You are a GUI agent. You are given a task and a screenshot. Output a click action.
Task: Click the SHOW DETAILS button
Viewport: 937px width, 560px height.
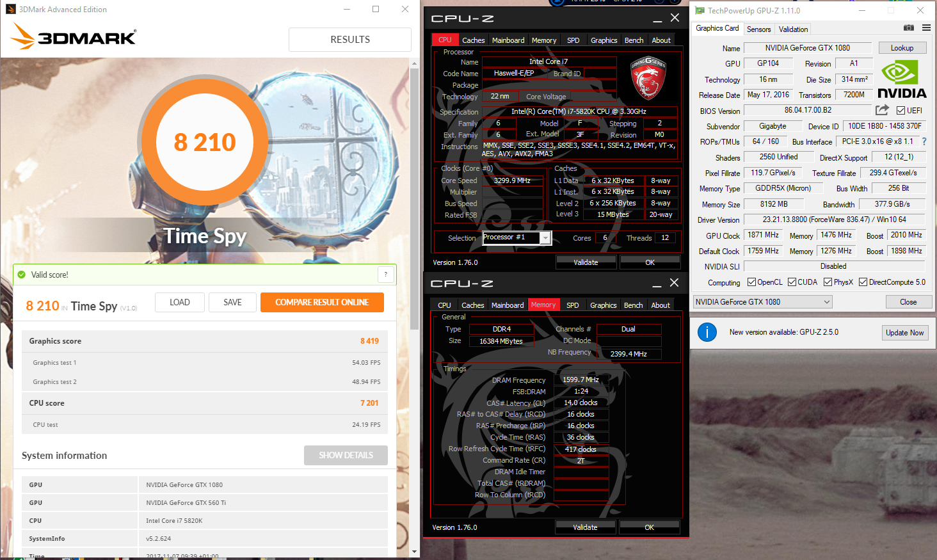click(x=346, y=455)
